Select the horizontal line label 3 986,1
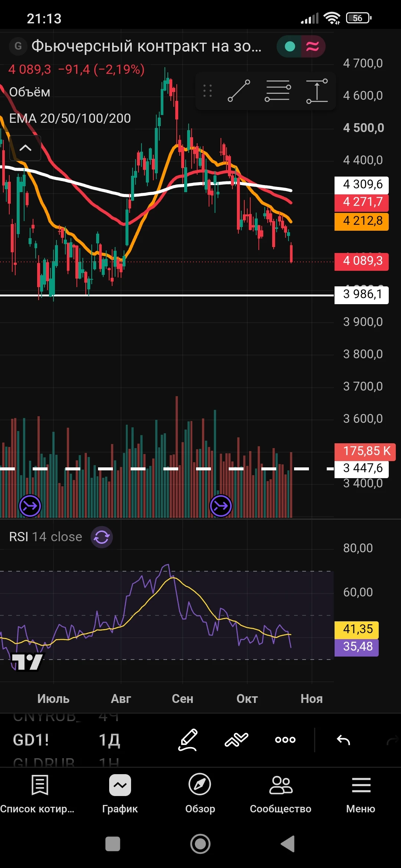This screenshot has height=868, width=401. [362, 295]
